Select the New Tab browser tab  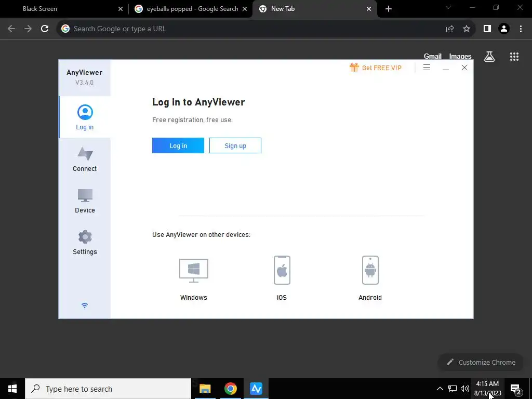pyautogui.click(x=314, y=9)
